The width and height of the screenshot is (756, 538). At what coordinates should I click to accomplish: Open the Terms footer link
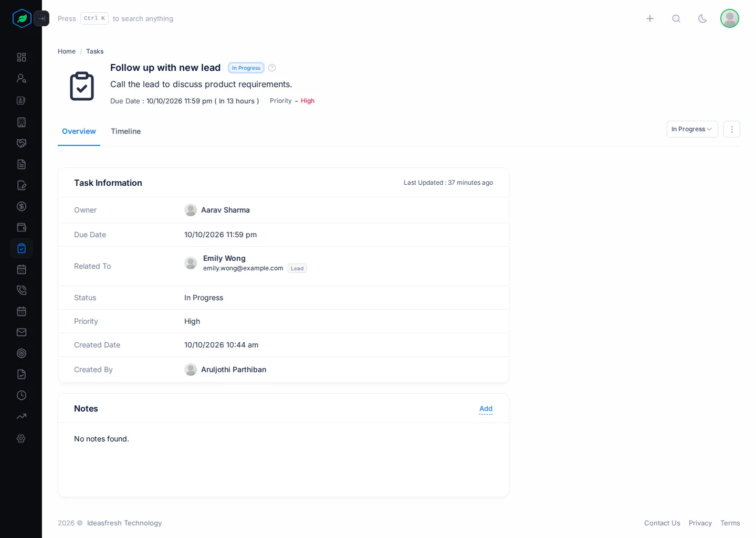[x=730, y=523]
